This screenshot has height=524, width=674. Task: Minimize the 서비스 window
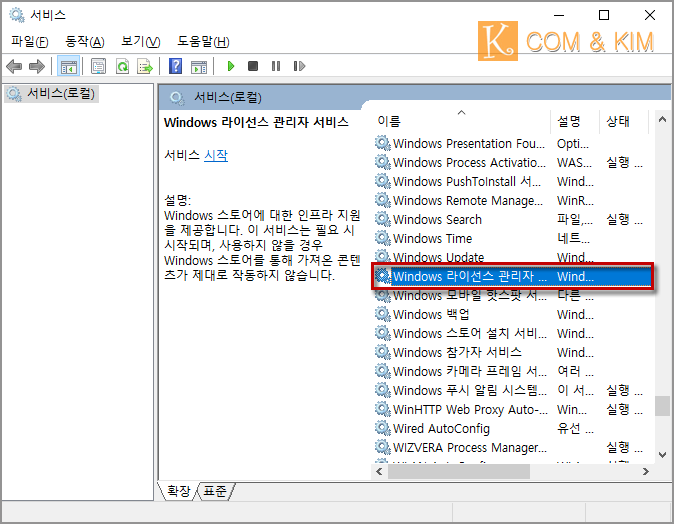pyautogui.click(x=559, y=15)
